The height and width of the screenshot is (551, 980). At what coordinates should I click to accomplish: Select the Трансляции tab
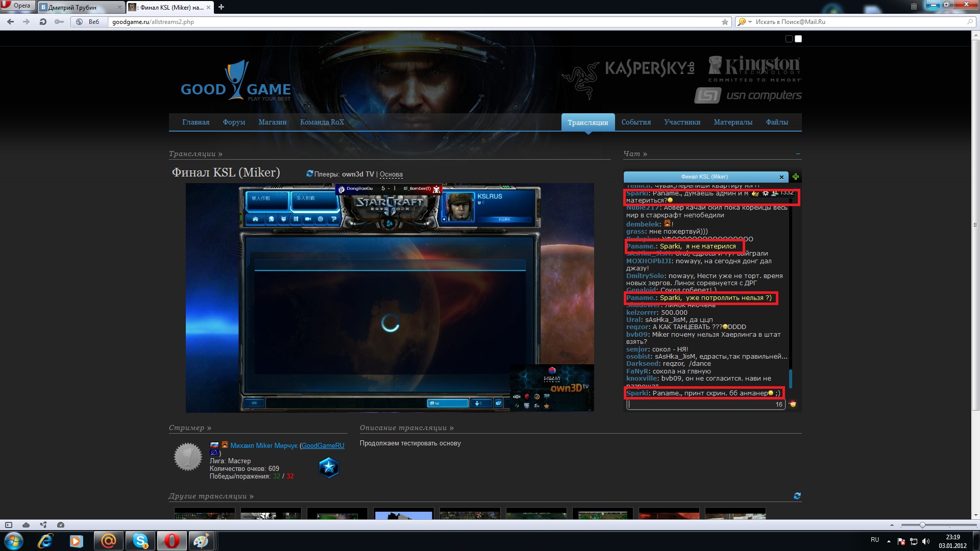point(588,122)
